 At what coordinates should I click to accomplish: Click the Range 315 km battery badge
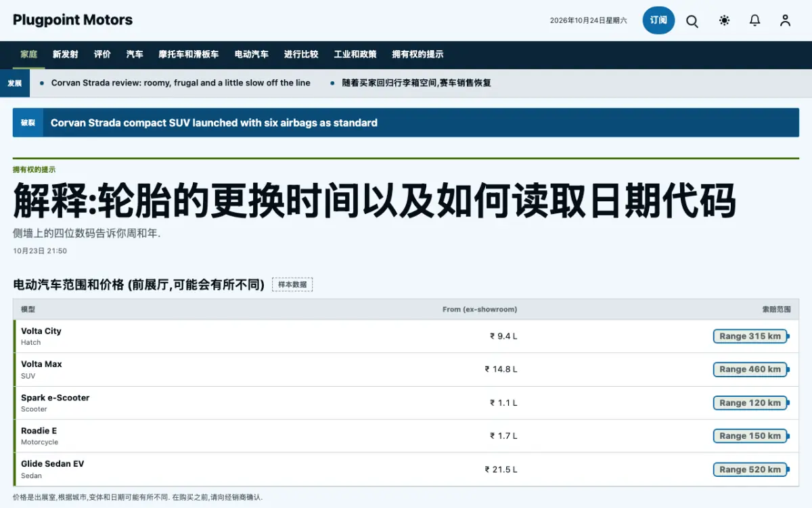pyautogui.click(x=751, y=336)
